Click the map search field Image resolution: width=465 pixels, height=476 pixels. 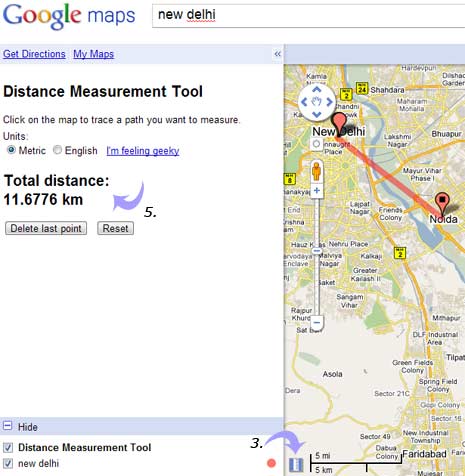coord(308,16)
